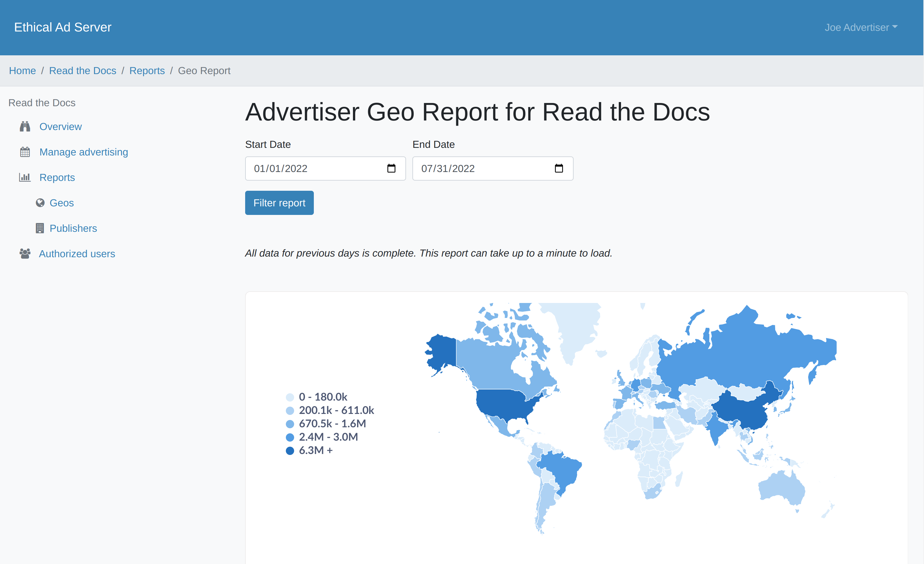Click the Advertiser Geo Report page title
Screen dimensions: 924x564
pyautogui.click(x=477, y=112)
